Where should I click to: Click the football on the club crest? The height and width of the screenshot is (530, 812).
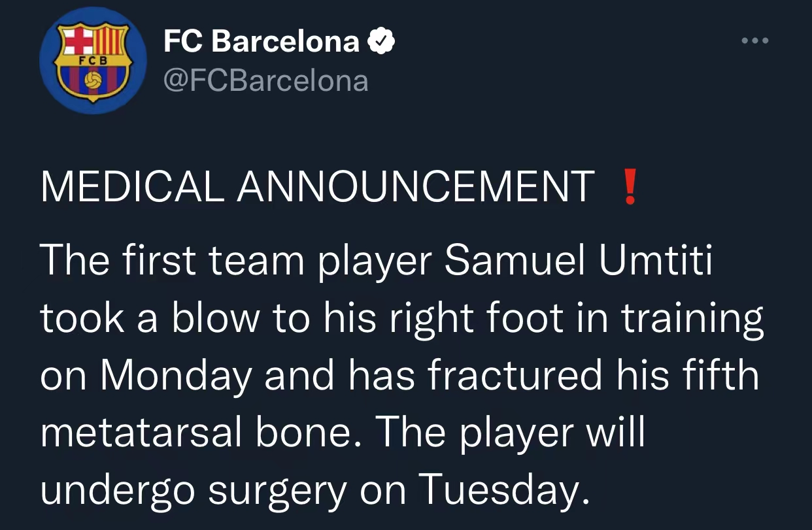pyautogui.click(x=93, y=81)
